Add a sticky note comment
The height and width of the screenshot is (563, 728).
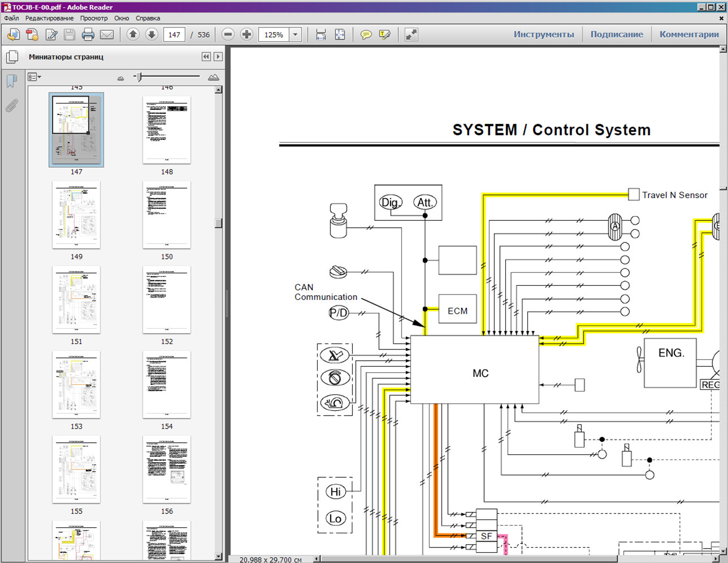366,35
